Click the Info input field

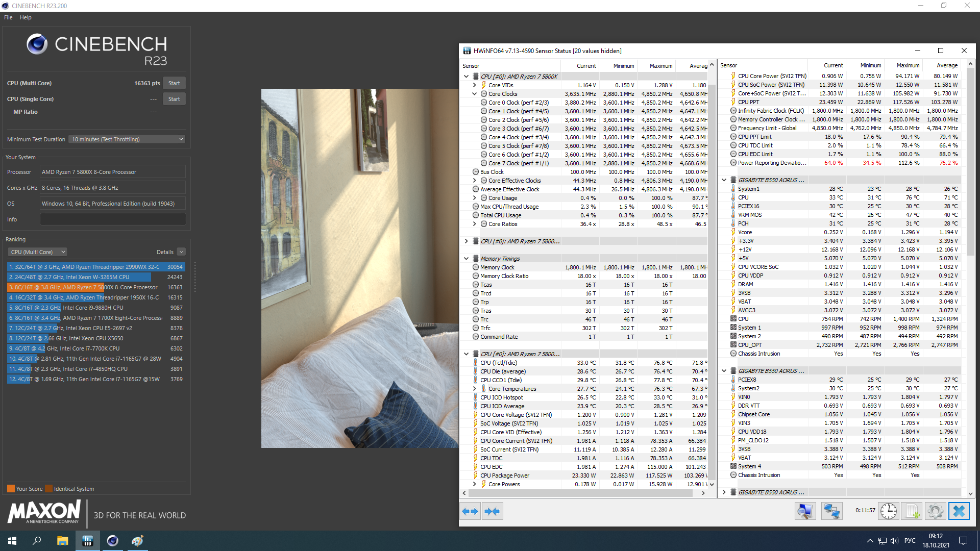113,219
